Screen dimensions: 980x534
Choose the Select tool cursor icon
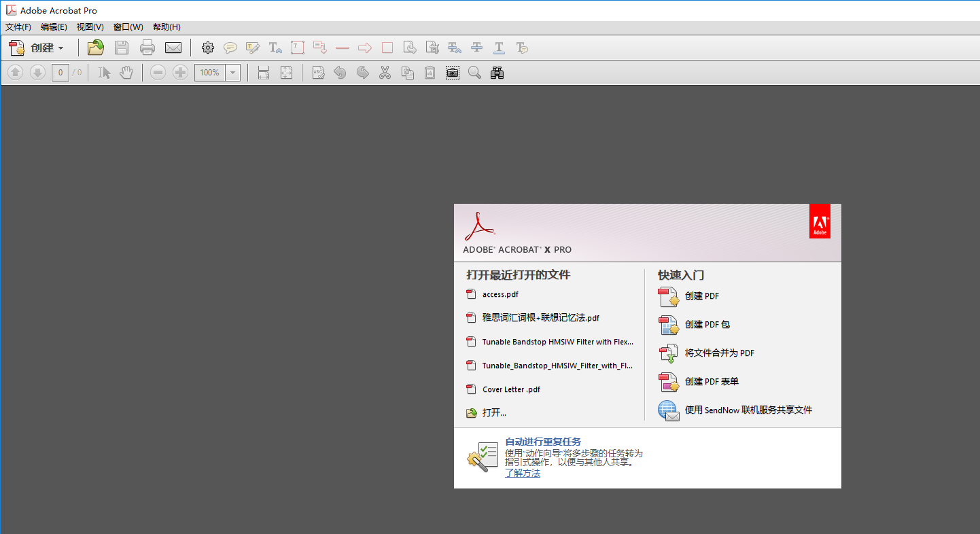coord(104,73)
